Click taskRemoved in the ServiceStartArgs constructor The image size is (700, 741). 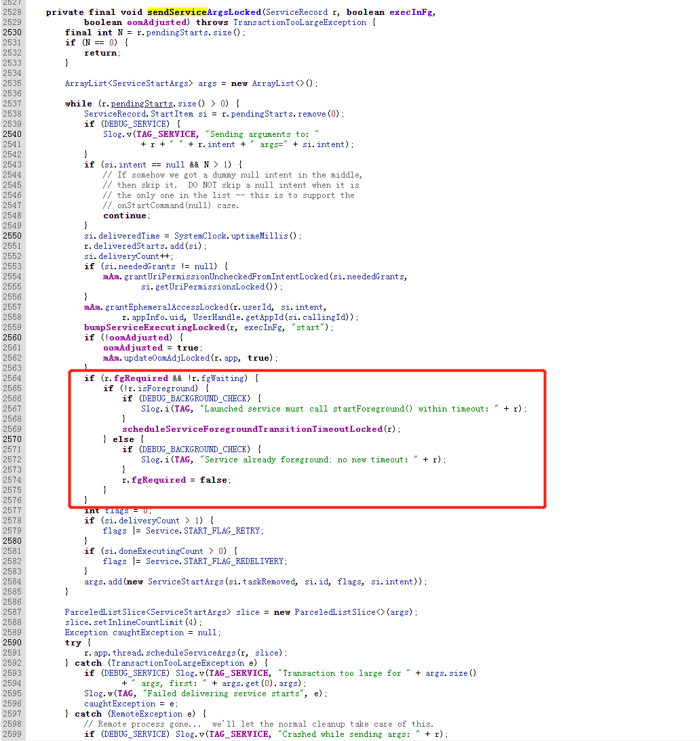pyautogui.click(x=269, y=582)
